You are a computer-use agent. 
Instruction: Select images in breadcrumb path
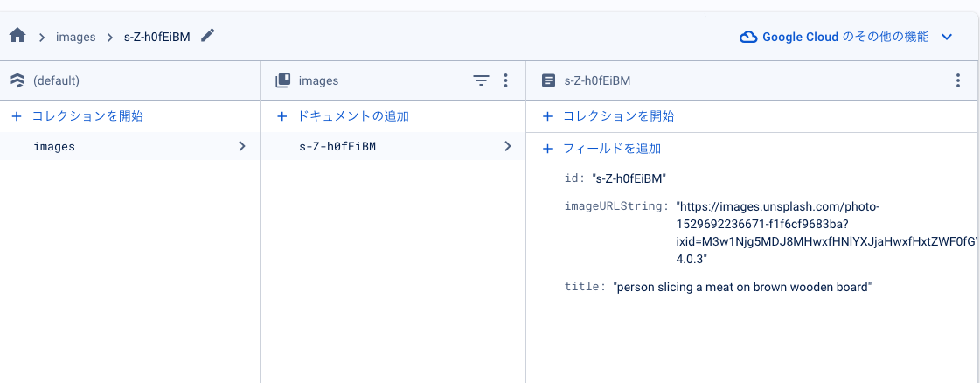tap(75, 37)
